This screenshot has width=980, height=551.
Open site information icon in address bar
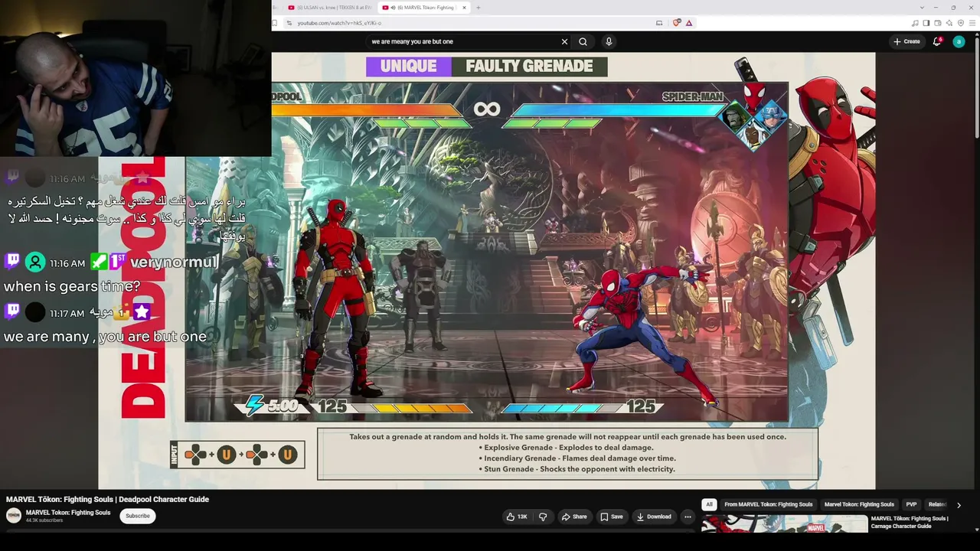pyautogui.click(x=289, y=23)
